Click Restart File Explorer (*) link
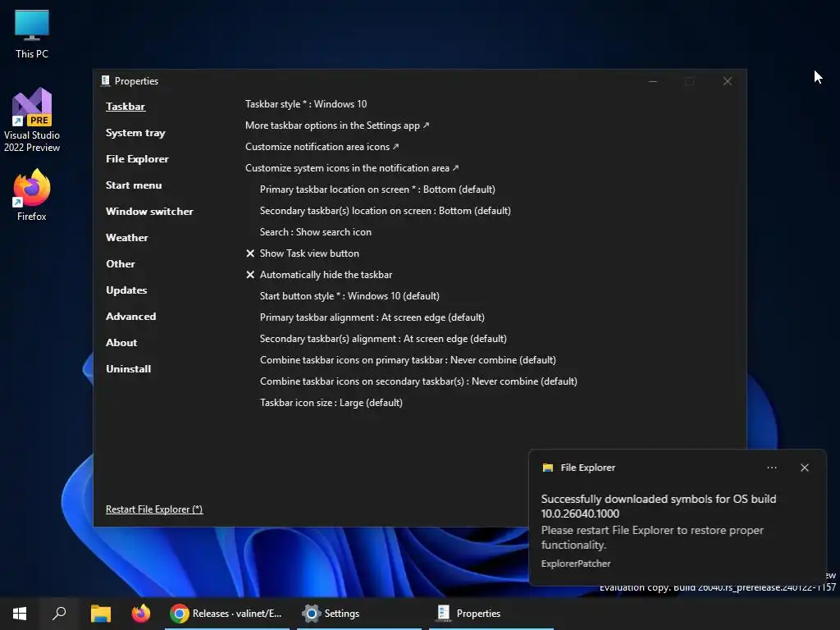Viewport: 840px width, 630px height. coord(154,509)
